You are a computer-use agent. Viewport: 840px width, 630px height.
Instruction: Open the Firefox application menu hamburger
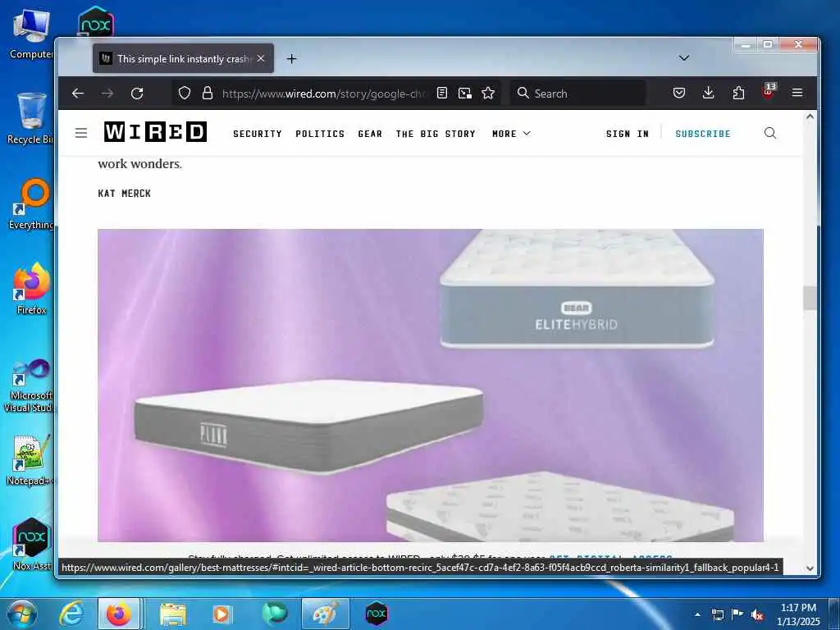797,94
